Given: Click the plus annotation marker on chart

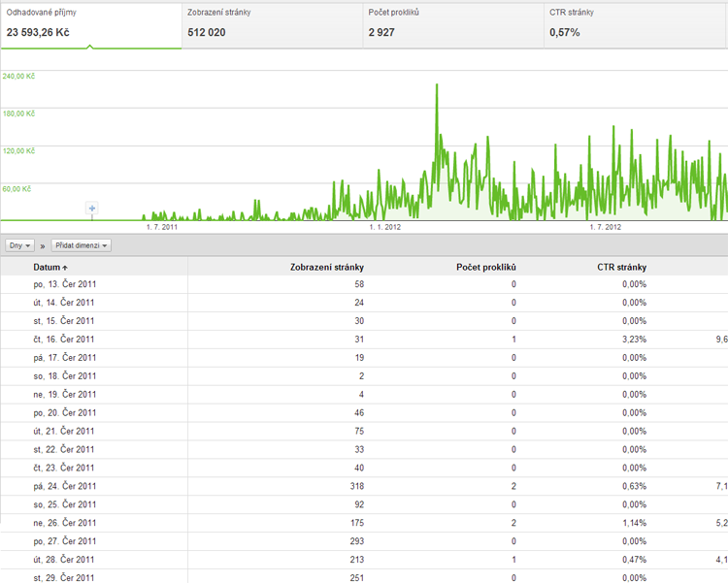Looking at the screenshot, I should 92,208.
